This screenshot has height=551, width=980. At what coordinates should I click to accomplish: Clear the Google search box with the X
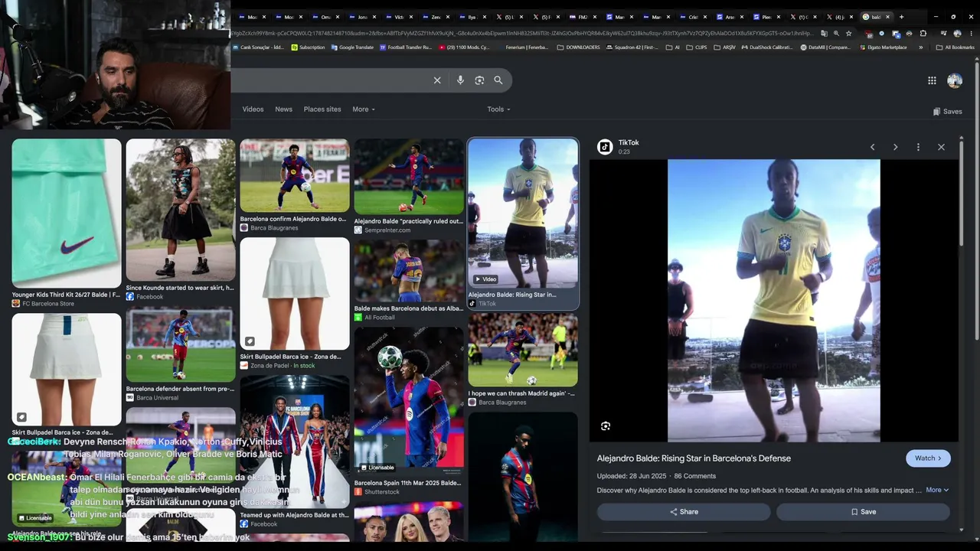click(437, 80)
